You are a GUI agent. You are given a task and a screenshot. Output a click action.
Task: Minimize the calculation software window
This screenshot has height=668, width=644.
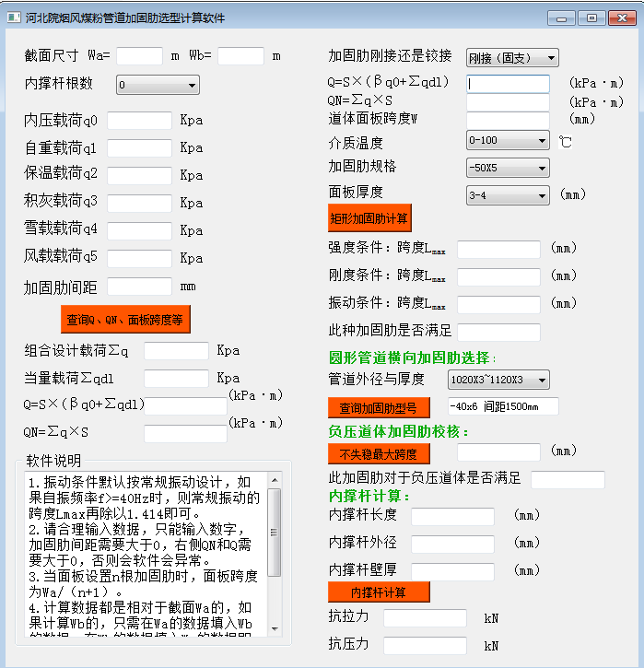pos(561,18)
